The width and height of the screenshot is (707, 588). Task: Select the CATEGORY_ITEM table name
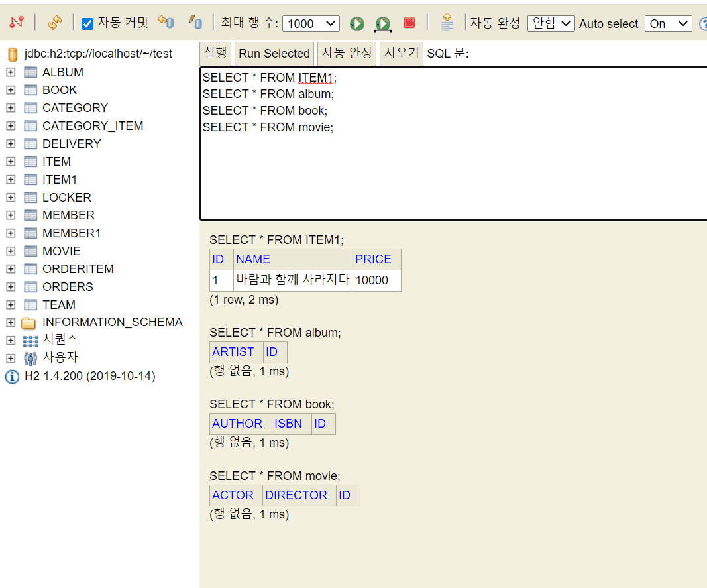(x=93, y=126)
